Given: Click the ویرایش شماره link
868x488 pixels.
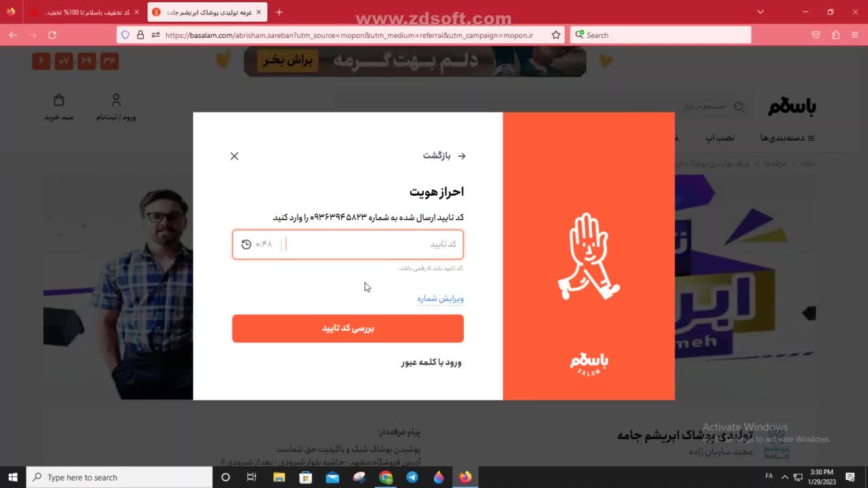Looking at the screenshot, I should [440, 298].
